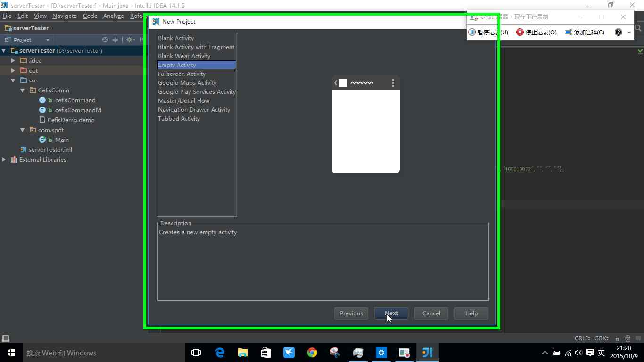
Task: Open the Steps Recorder help dropdown arrow
Action: (629, 33)
